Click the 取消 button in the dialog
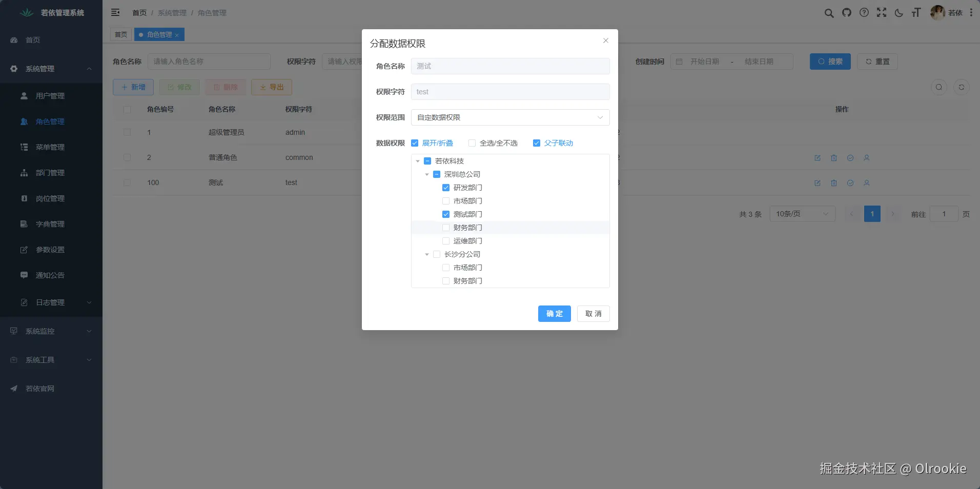 click(x=593, y=313)
